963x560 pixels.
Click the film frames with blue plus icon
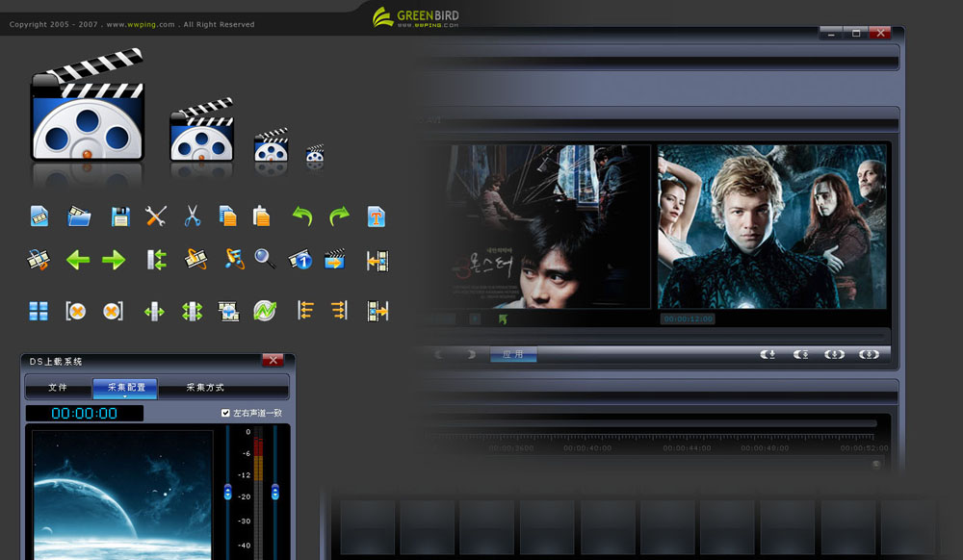pyautogui.click(x=228, y=312)
